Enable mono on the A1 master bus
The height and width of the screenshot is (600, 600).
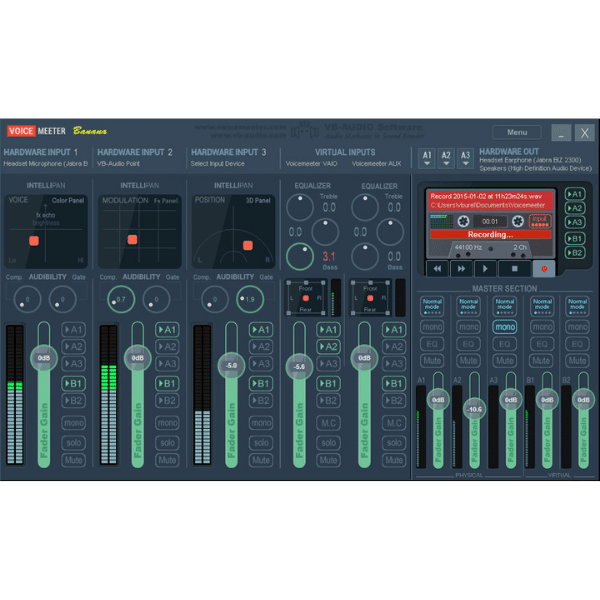click(432, 327)
